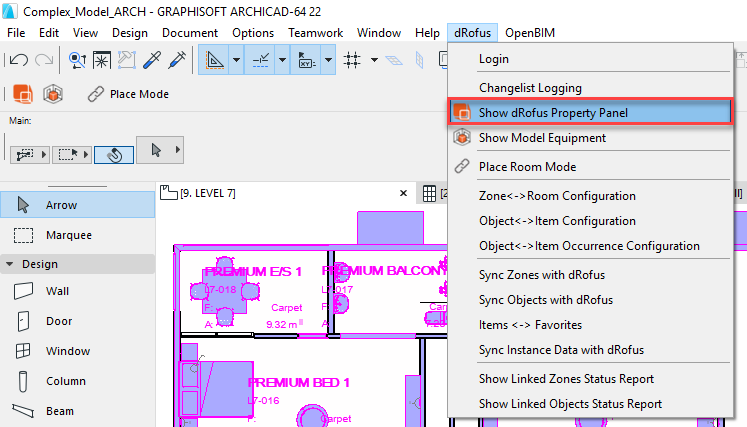This screenshot has height=427, width=747.
Task: Open the Guide Lines dropdown arrow
Action: pos(236,60)
